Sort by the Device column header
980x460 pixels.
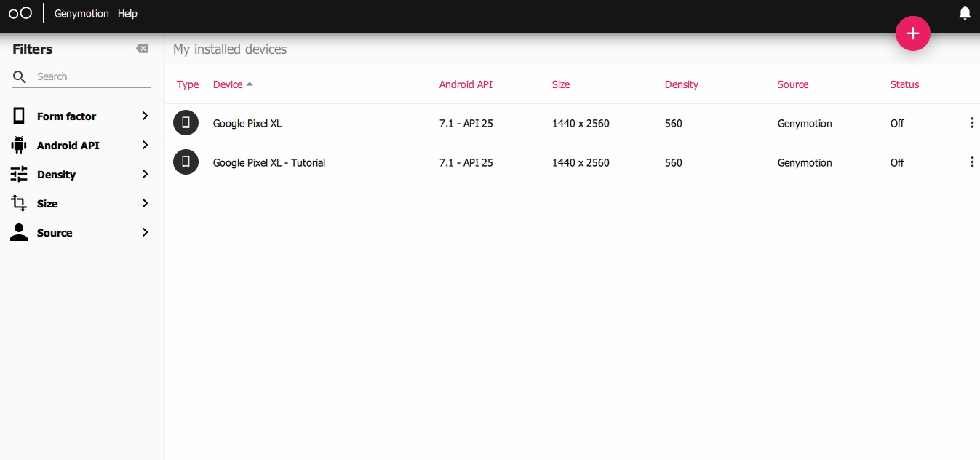[x=228, y=84]
